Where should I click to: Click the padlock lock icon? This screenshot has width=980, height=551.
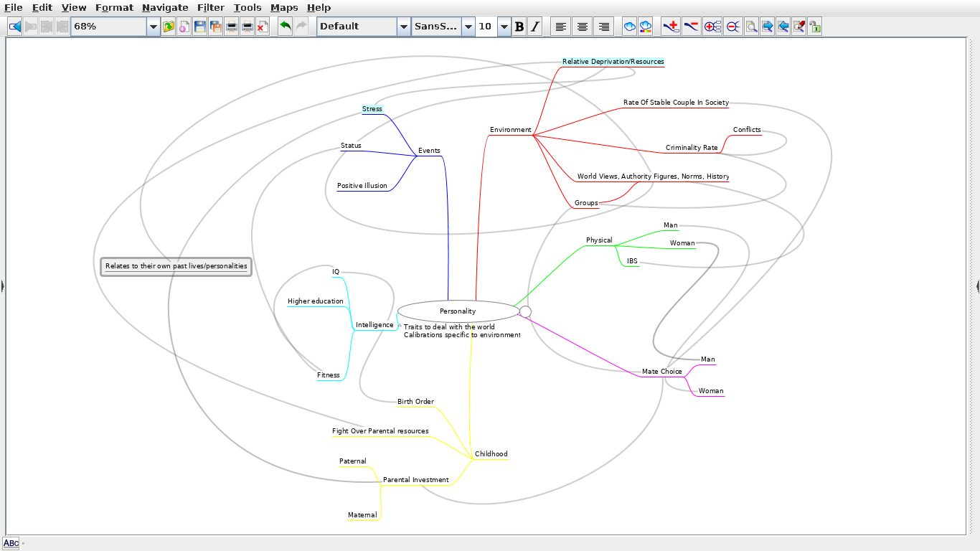[814, 27]
